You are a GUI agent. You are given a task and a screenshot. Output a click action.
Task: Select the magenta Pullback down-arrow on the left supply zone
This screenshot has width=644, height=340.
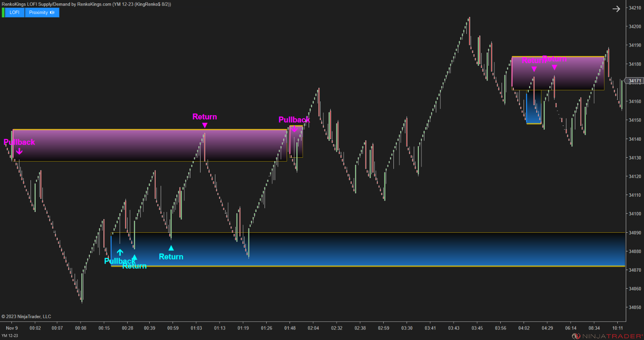pos(19,151)
